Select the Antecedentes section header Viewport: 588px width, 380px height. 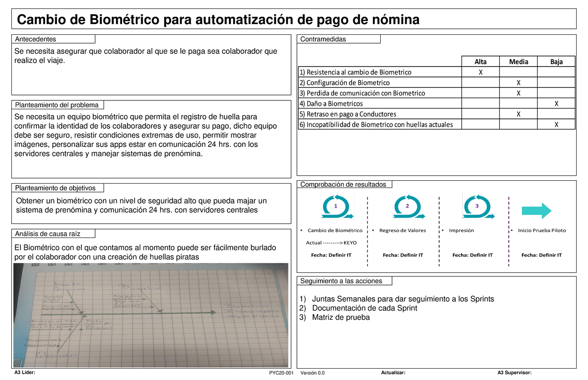(x=35, y=39)
